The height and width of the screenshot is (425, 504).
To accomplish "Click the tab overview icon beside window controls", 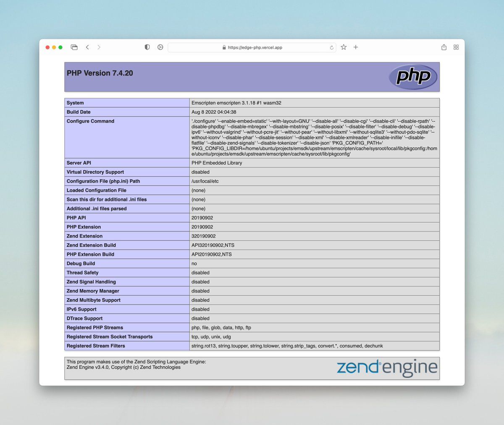I will [x=74, y=47].
